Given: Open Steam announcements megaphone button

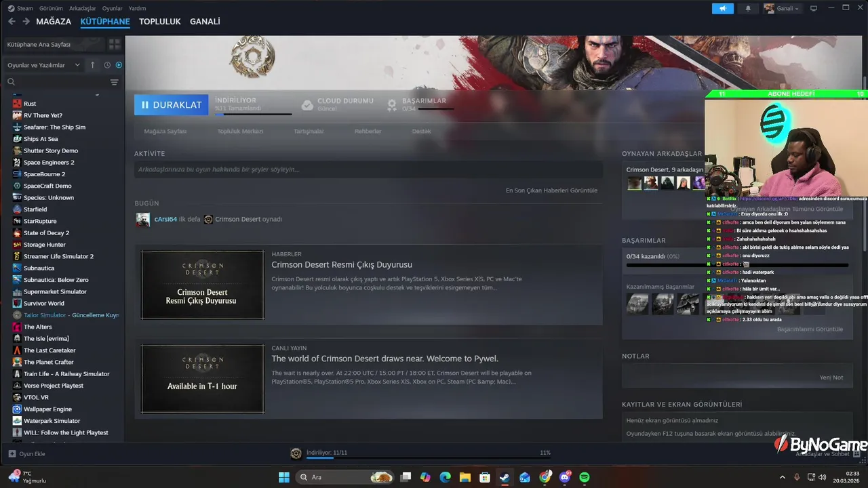Looking at the screenshot, I should [x=723, y=8].
